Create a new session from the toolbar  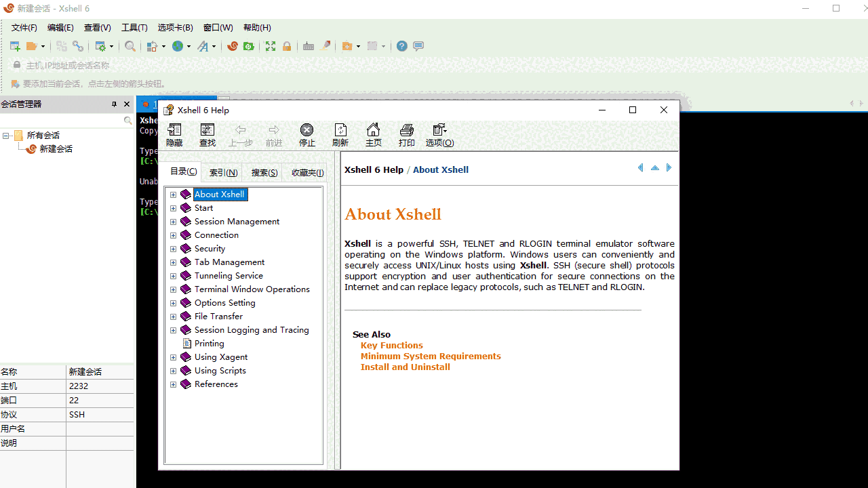tap(15, 45)
